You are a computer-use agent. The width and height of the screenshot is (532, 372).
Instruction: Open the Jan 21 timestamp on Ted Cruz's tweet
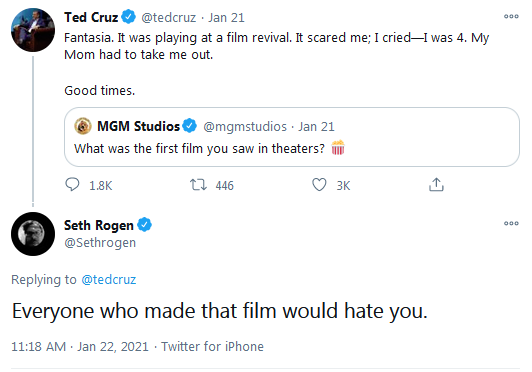[226, 18]
